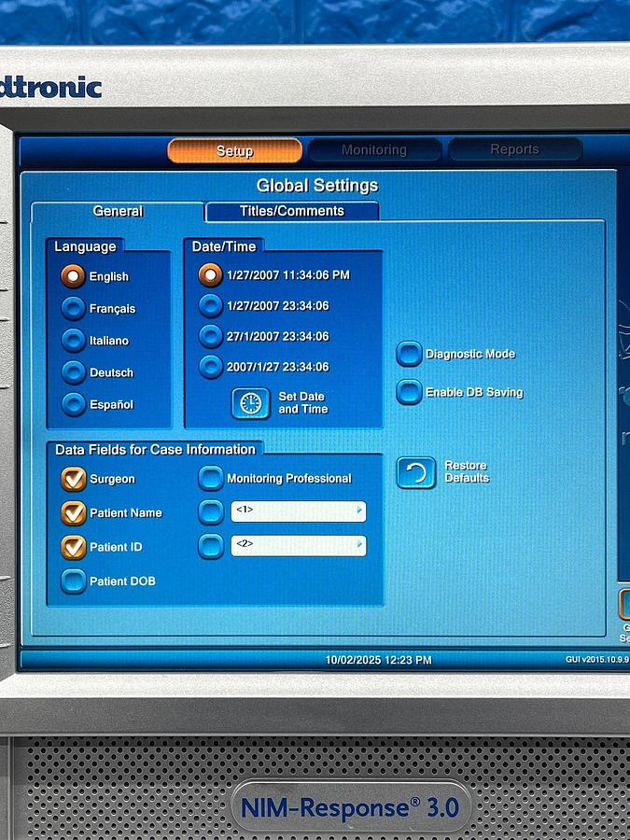Switch to the Setup tab

[x=234, y=151]
